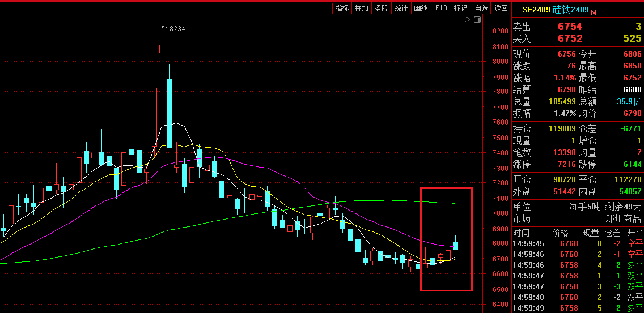Click the 买入 bid price 6752
Viewport: 644px width, 313px height.
click(570, 38)
